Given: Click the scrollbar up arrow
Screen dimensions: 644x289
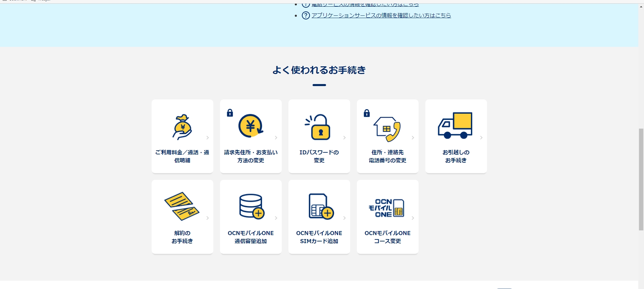Looking at the screenshot, I should click(x=641, y=6).
